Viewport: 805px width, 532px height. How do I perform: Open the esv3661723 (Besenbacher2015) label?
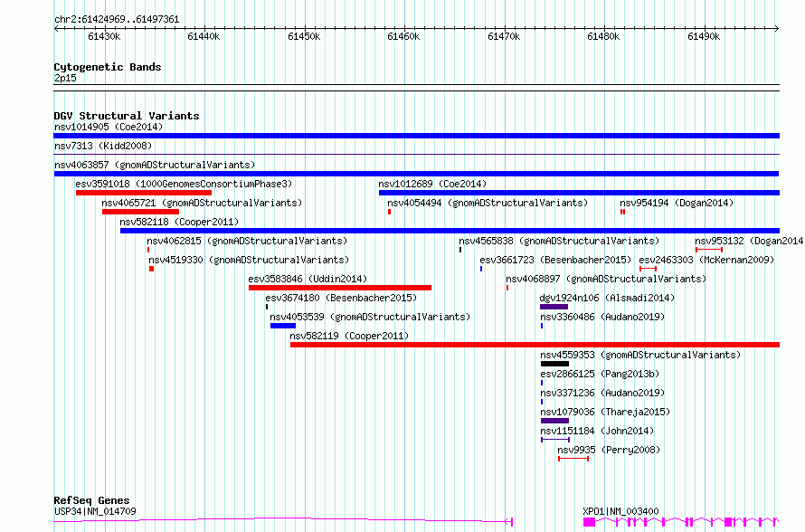click(x=555, y=260)
